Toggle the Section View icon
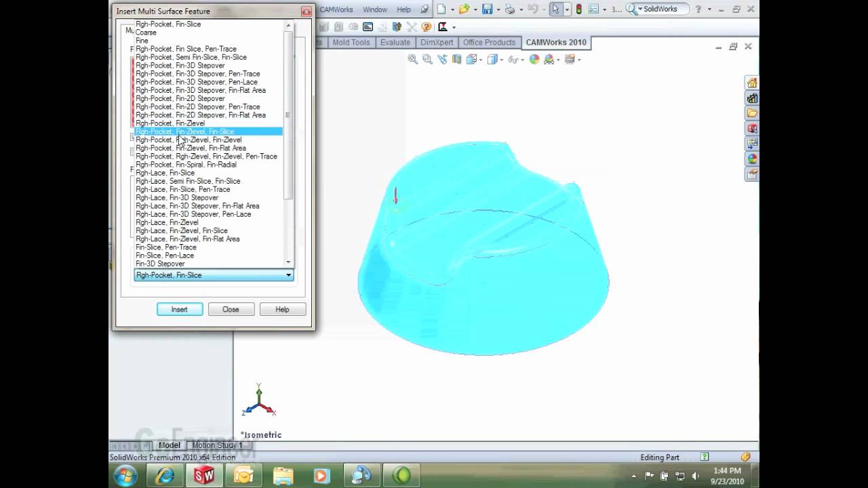Image resolution: width=868 pixels, height=488 pixels. pos(456,60)
